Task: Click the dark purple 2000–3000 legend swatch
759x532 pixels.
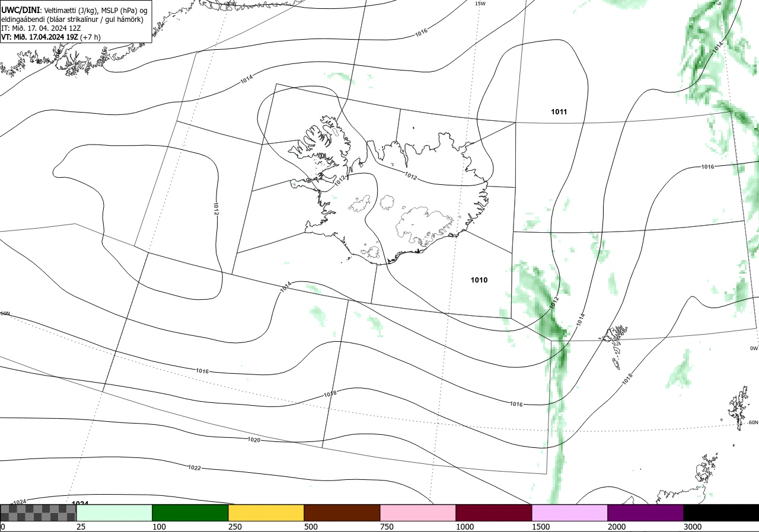Action: (646, 512)
